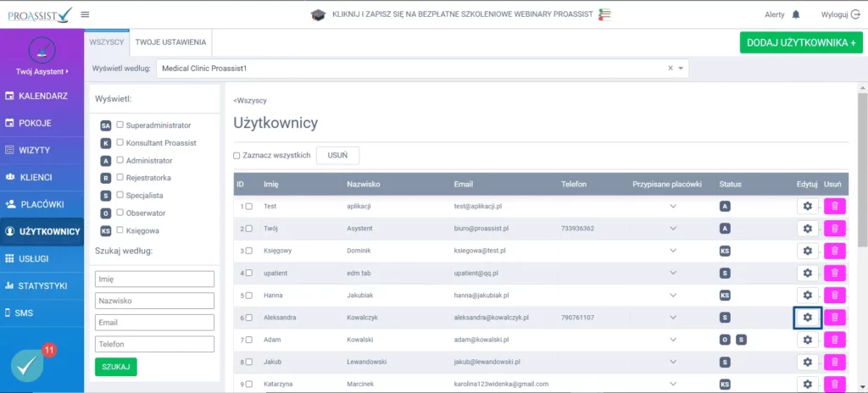The image size is (868, 393).
Task: Click the Nazwisko search input field
Action: click(x=154, y=301)
